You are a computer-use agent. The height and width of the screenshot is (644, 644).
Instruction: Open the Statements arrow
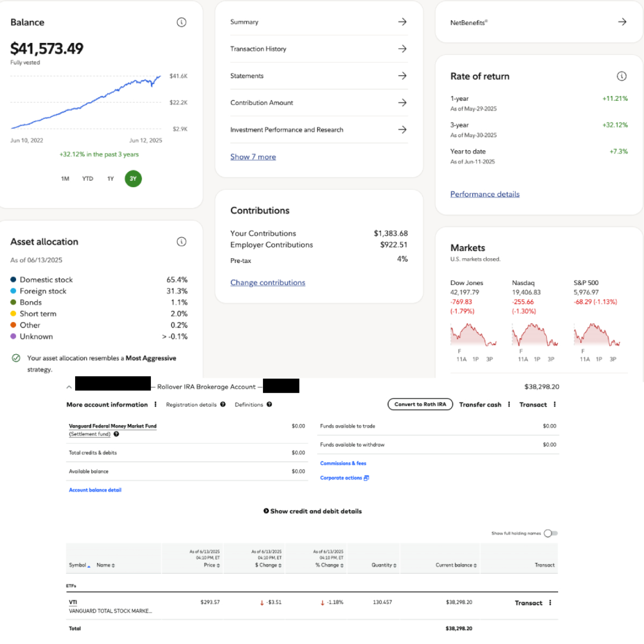point(402,76)
